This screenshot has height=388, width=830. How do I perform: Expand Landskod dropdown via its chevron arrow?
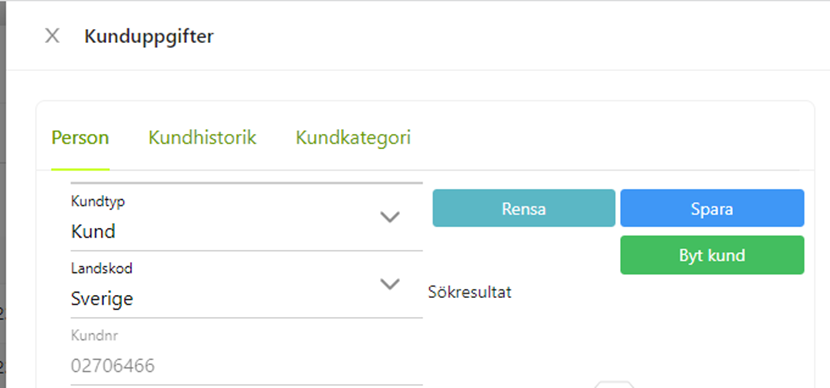(390, 284)
